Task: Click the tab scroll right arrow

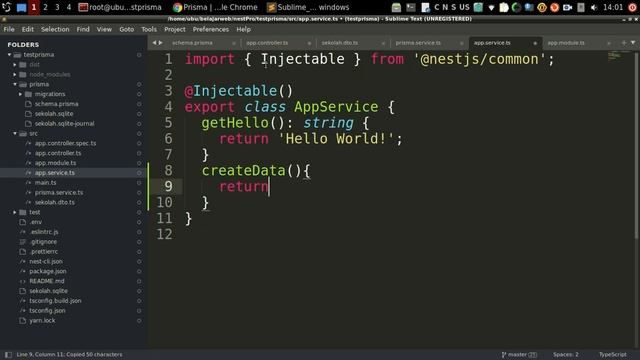Action: click(160, 43)
